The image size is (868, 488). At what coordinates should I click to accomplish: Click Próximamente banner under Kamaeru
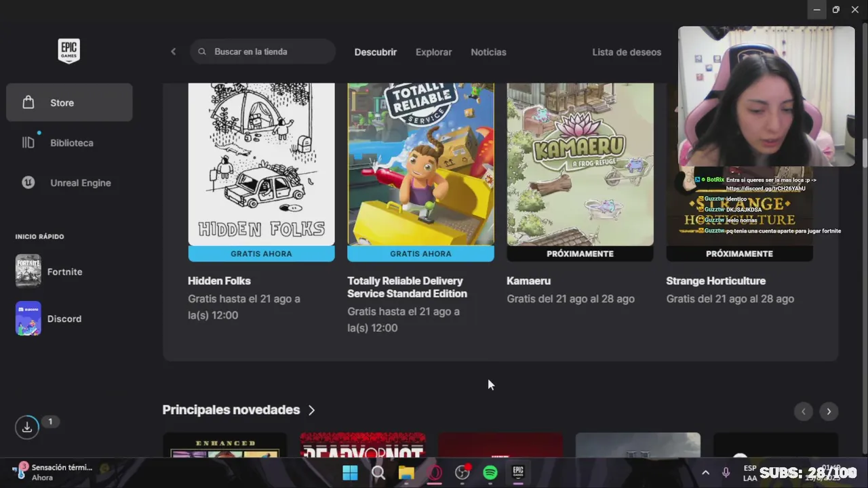[580, 253]
